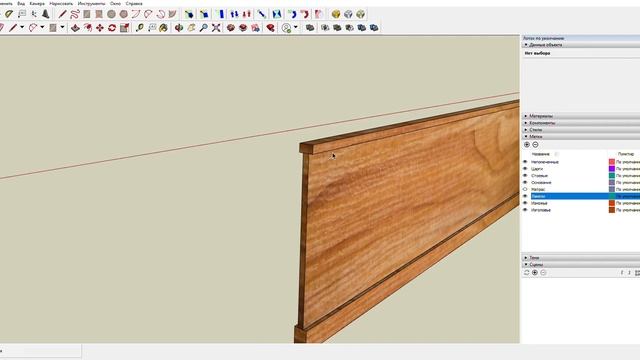Image resolution: width=640 pixels, height=360 pixels.
Task: Open the 3D Warehouse icon
Action: 231,28
